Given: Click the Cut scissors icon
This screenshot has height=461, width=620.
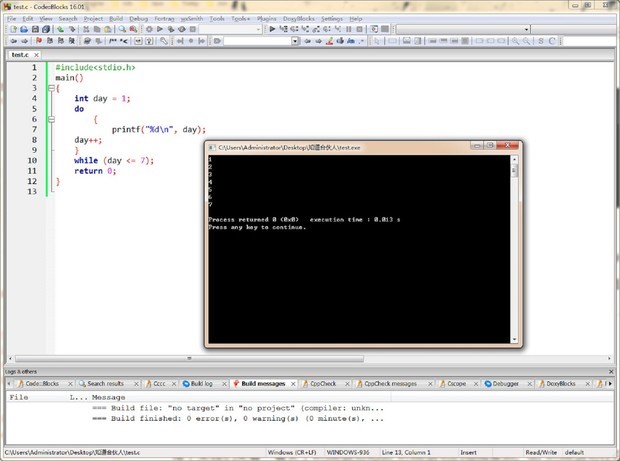Looking at the screenshot, I should pos(86,29).
